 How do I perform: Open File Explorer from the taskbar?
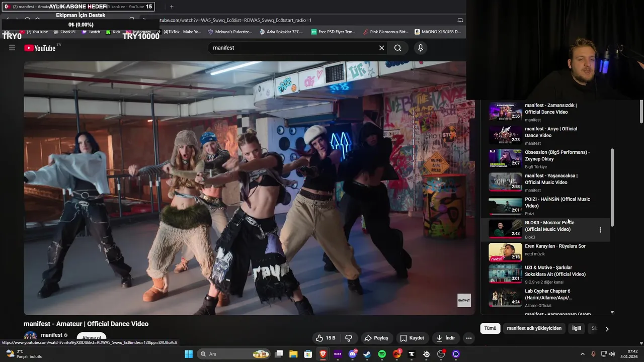(293, 354)
